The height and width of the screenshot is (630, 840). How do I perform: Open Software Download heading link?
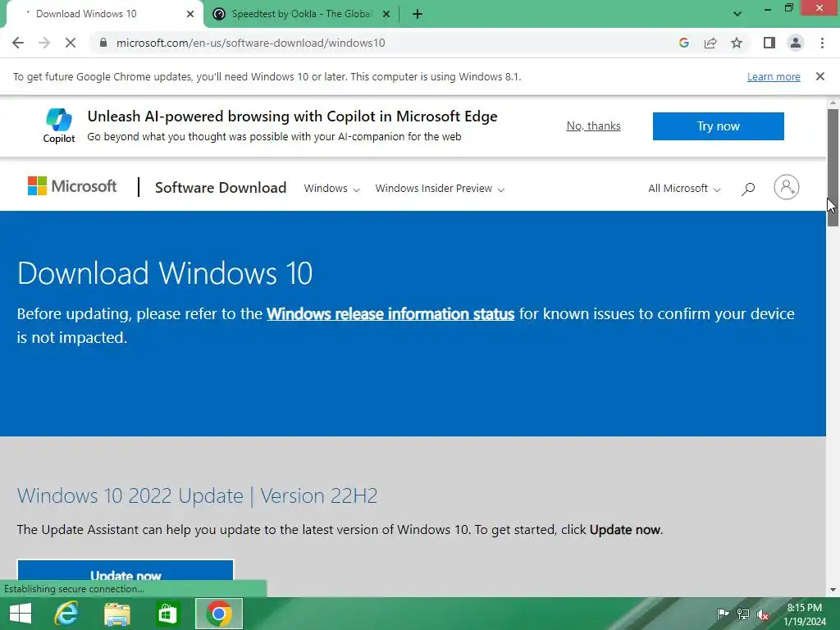(x=221, y=188)
